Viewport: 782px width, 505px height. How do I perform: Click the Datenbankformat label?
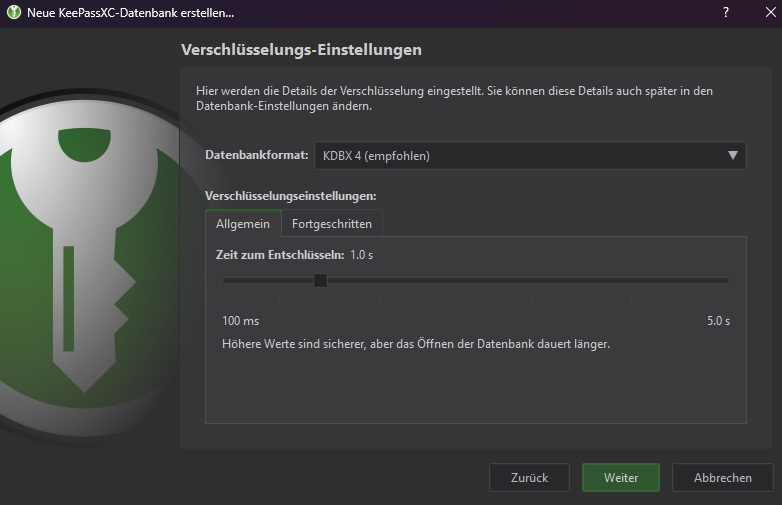click(x=256, y=155)
